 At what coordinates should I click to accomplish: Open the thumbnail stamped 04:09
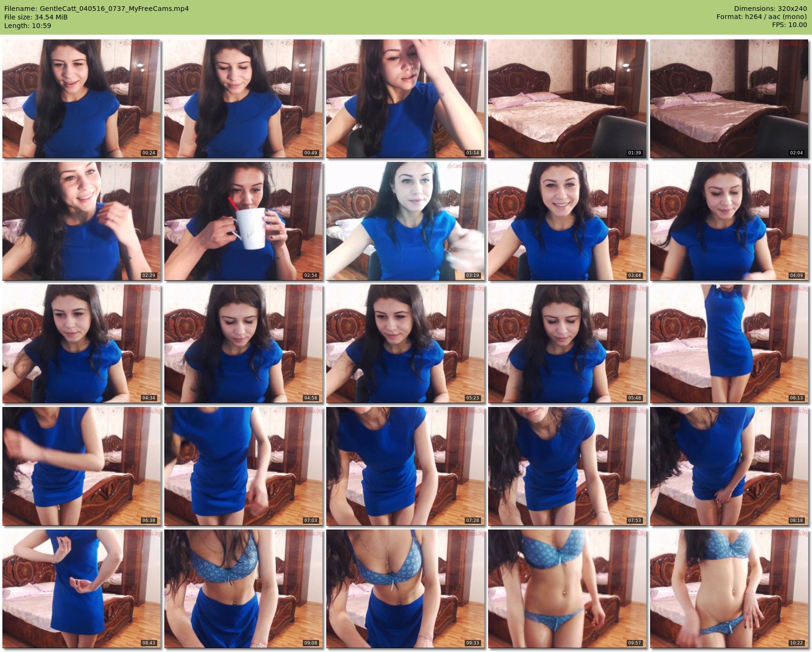click(729, 221)
